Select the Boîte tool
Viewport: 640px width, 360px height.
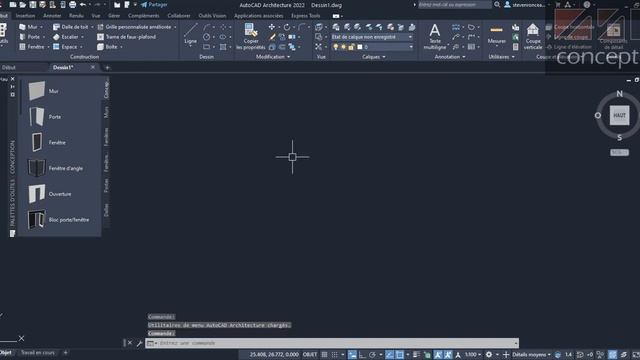point(107,47)
